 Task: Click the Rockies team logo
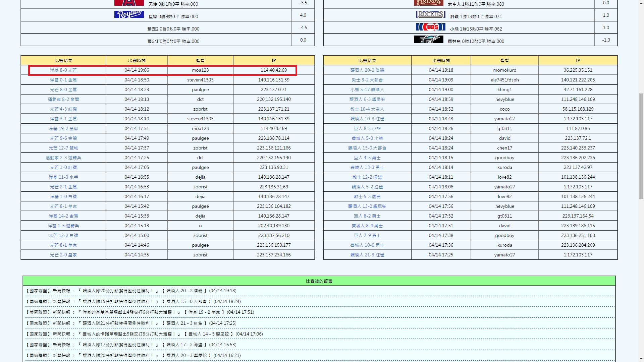[x=430, y=14]
